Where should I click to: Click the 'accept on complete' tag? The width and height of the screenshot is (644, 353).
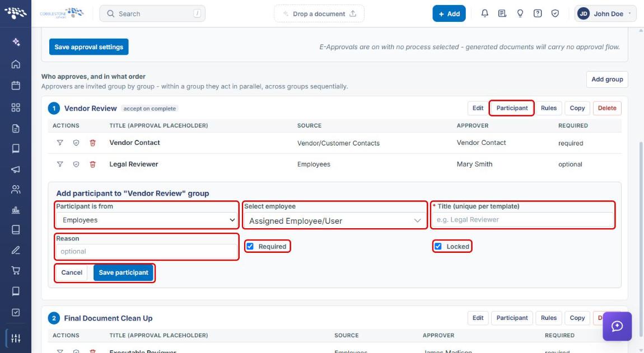pyautogui.click(x=150, y=109)
